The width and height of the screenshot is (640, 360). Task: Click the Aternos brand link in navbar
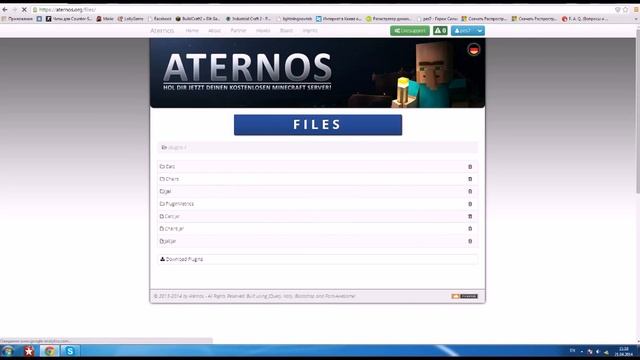pyautogui.click(x=162, y=31)
